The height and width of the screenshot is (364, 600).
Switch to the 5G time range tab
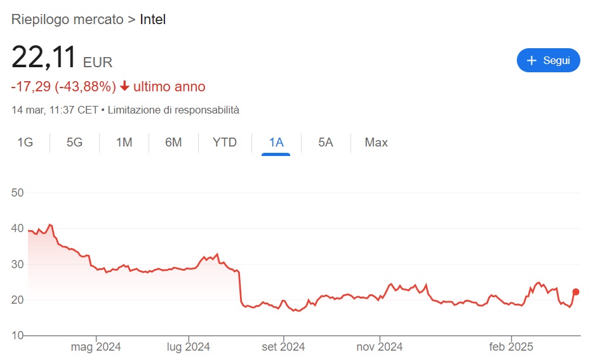pyautogui.click(x=74, y=142)
